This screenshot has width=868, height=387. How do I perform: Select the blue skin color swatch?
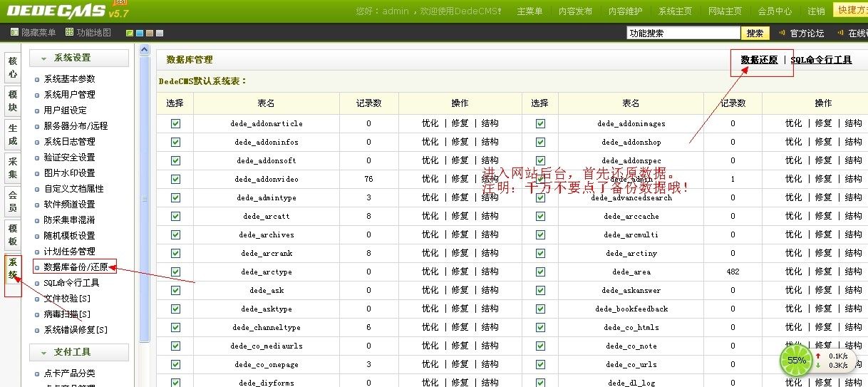pyautogui.click(x=139, y=33)
